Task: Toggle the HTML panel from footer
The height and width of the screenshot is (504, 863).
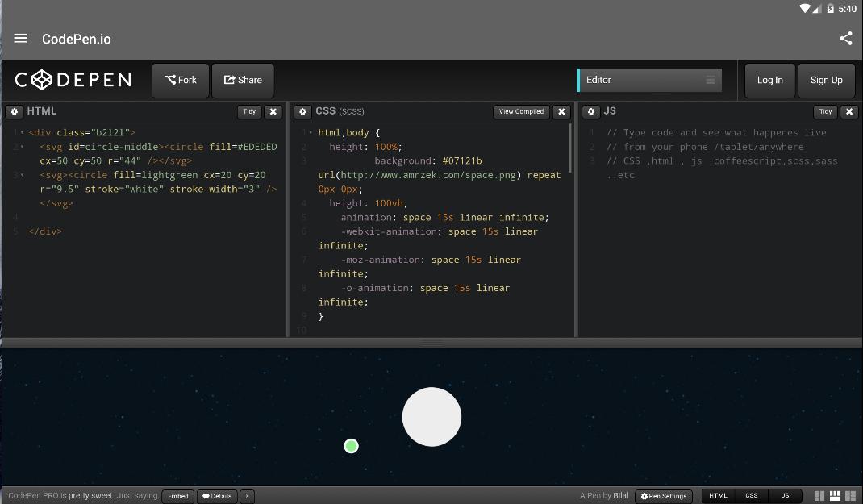Action: click(719, 496)
